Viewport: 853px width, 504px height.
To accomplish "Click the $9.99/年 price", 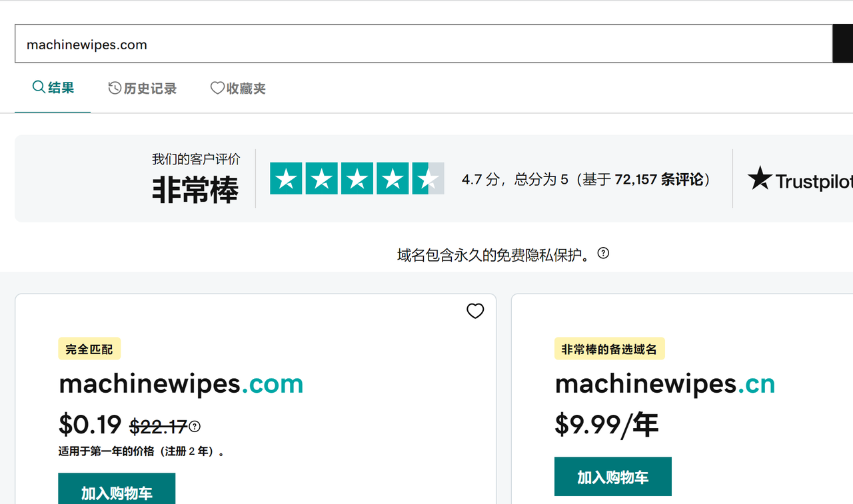I will pyautogui.click(x=606, y=425).
